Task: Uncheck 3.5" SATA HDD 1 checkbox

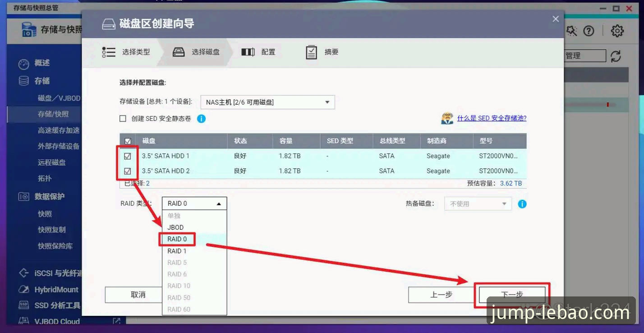Action: click(128, 156)
